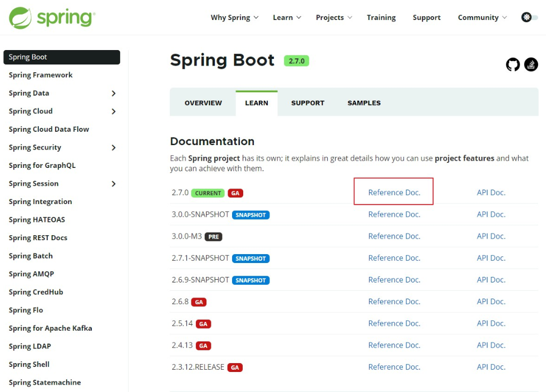Expand the Spring Session chevron
Screen dimensions: 546x392
point(114,183)
